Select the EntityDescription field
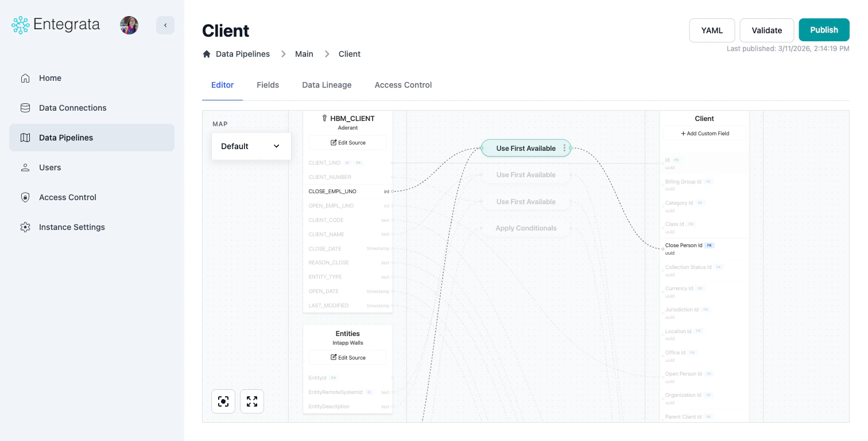Screen dimensions: 868x441 click(348, 407)
